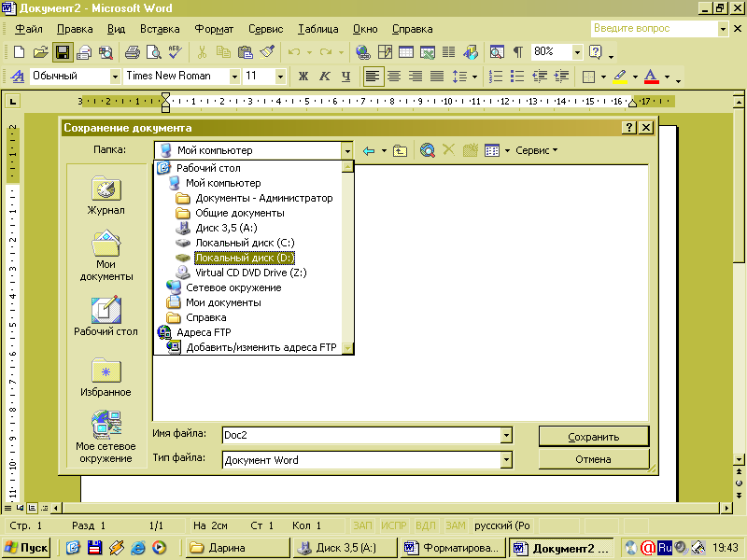Click the New document icon
The image size is (747, 560).
(x=19, y=51)
